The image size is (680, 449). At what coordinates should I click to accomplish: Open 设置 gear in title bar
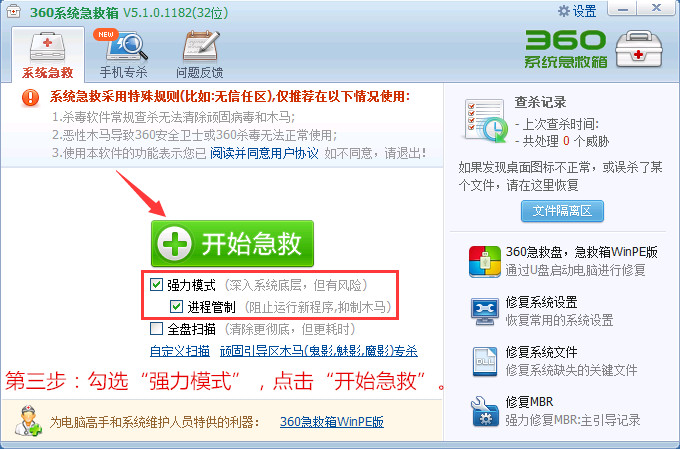point(577,11)
